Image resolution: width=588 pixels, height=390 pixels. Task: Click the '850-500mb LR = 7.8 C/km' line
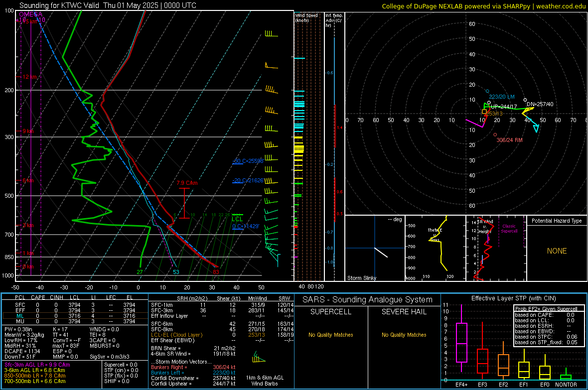35,376
